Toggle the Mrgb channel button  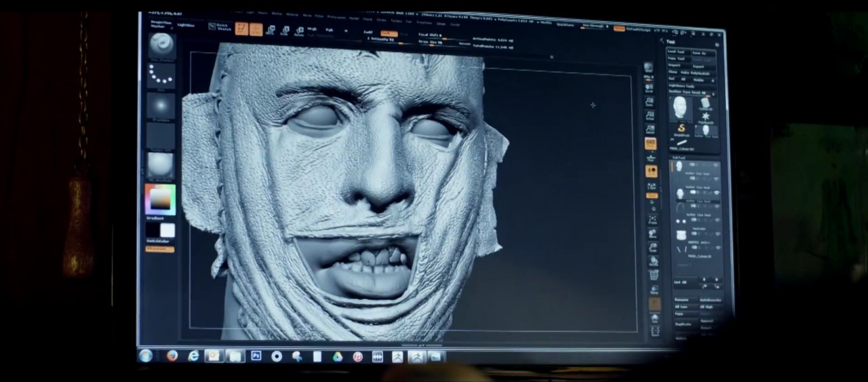[312, 29]
